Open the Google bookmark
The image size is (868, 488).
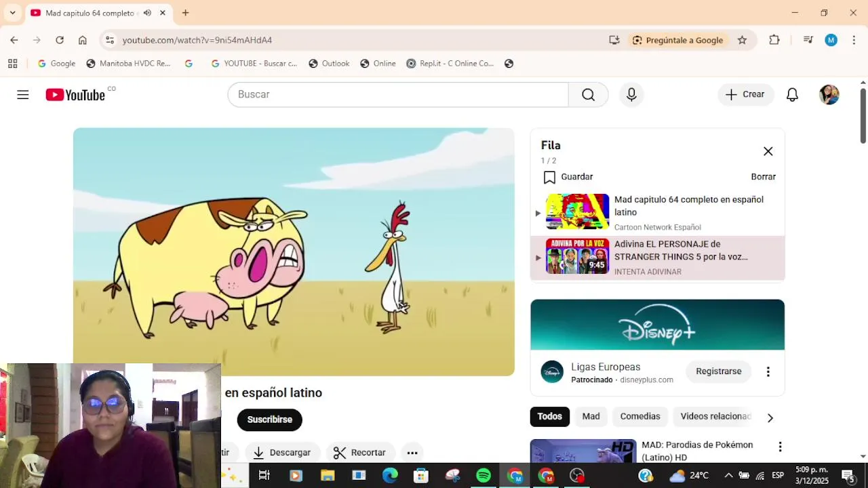click(x=56, y=64)
